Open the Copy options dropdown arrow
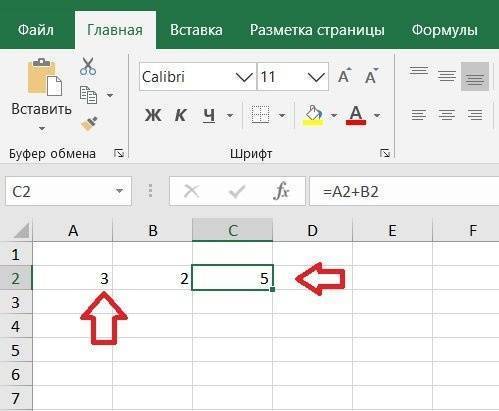499x411 pixels. (x=110, y=96)
